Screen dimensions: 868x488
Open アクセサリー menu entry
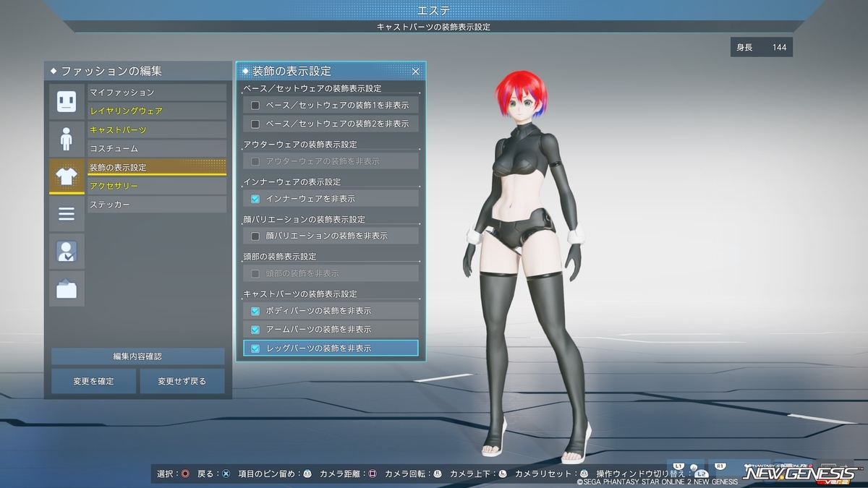coord(156,187)
